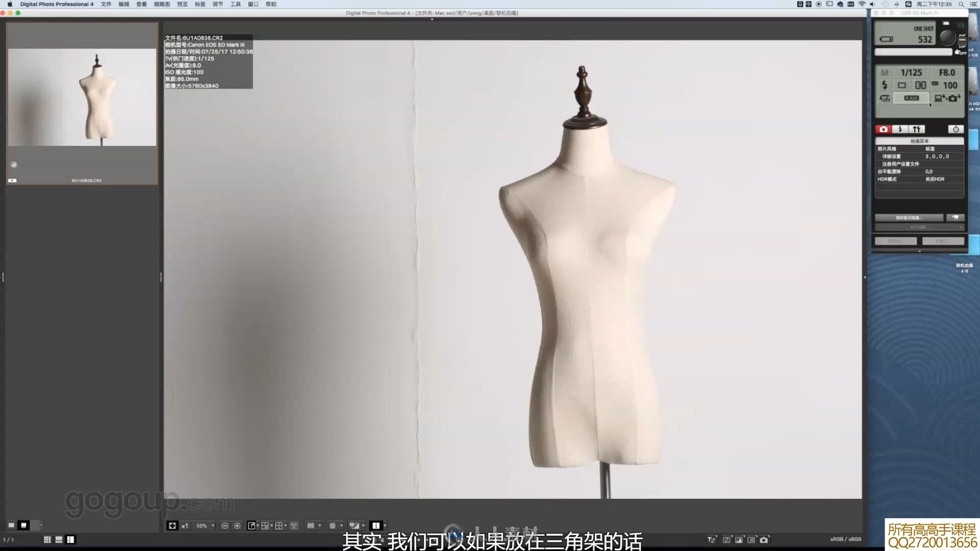Expand the info display options arrow

tap(385, 525)
